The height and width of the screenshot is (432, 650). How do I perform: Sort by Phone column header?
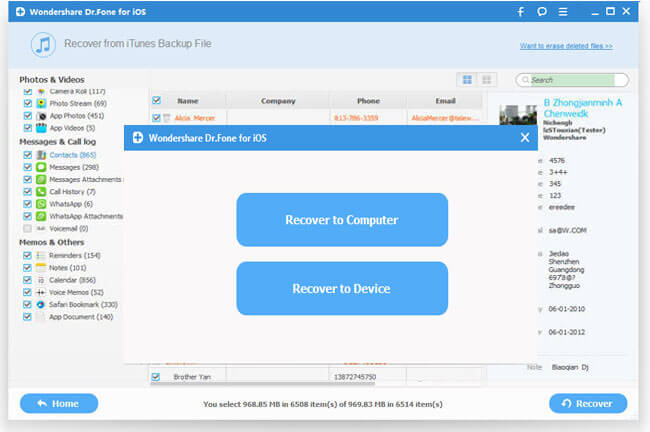coord(368,101)
